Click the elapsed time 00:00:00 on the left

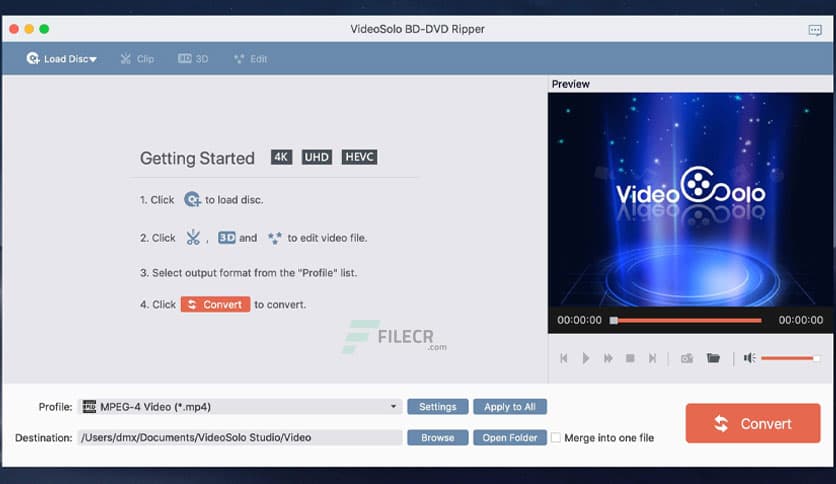click(580, 320)
